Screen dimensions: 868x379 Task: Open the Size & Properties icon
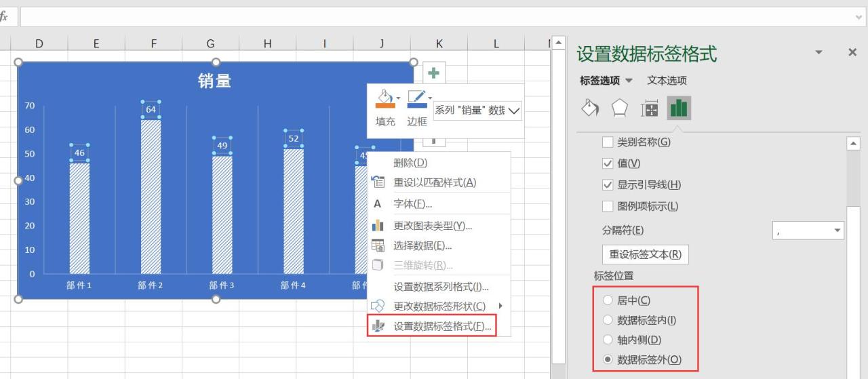click(650, 108)
